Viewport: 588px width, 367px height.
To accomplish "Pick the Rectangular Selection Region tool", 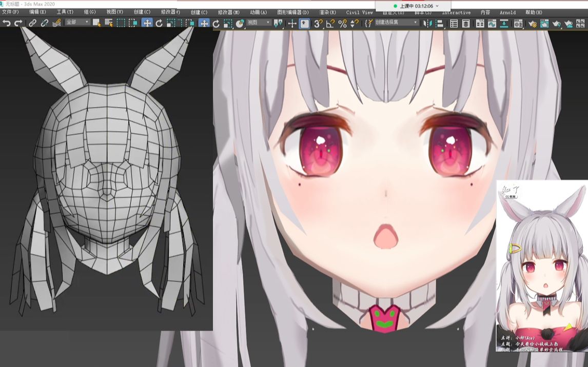I will coord(121,23).
